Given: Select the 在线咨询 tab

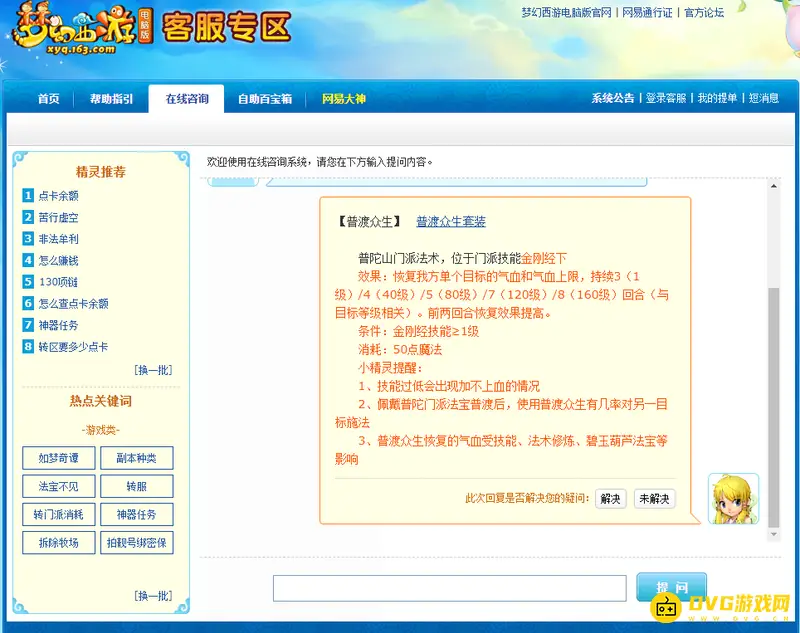Looking at the screenshot, I should 187,99.
